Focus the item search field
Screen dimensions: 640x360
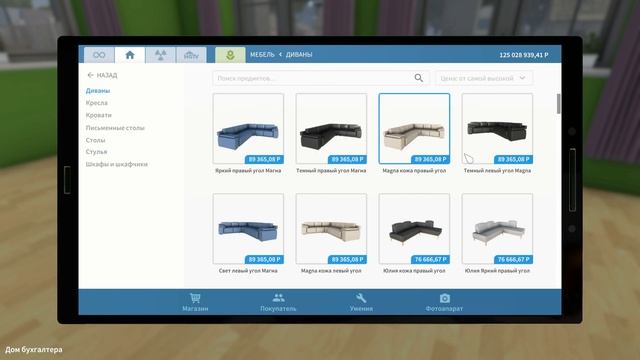[320, 78]
